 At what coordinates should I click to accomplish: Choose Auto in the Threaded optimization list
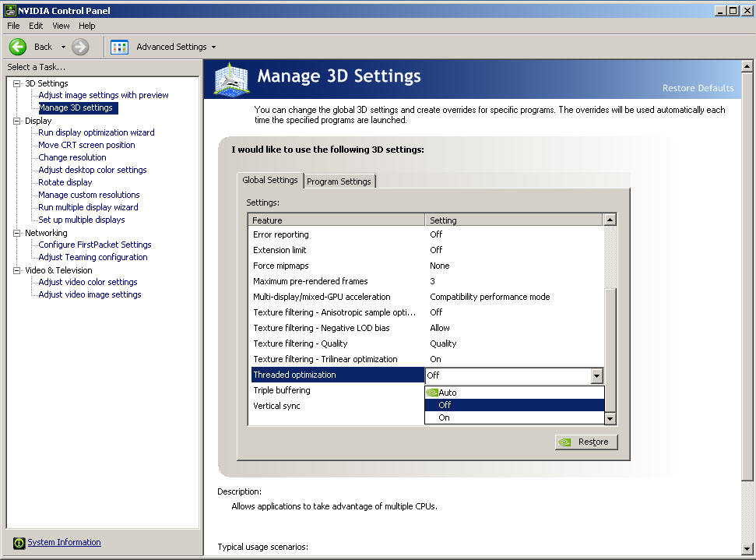tap(515, 393)
